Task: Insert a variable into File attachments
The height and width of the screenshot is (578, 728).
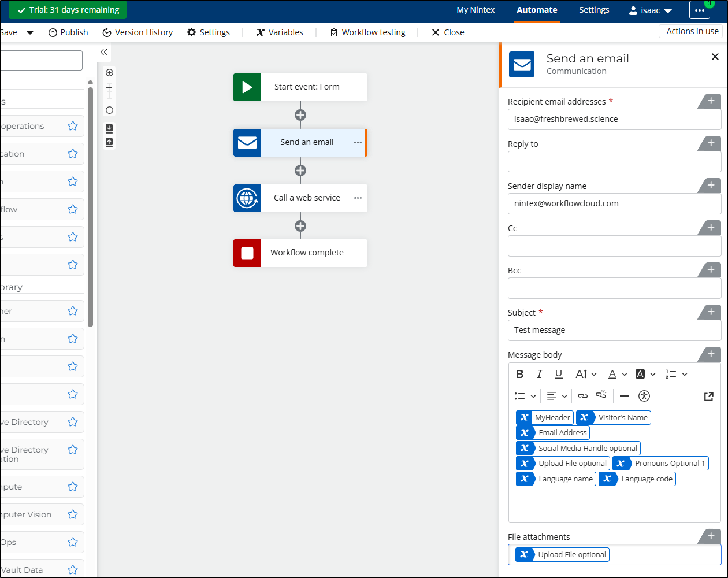Action: [710, 536]
